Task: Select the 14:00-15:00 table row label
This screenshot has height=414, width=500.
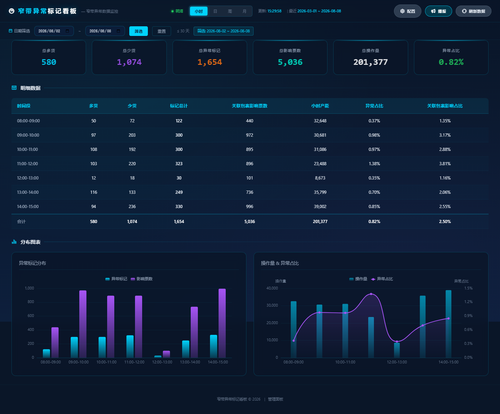Action: [28, 207]
